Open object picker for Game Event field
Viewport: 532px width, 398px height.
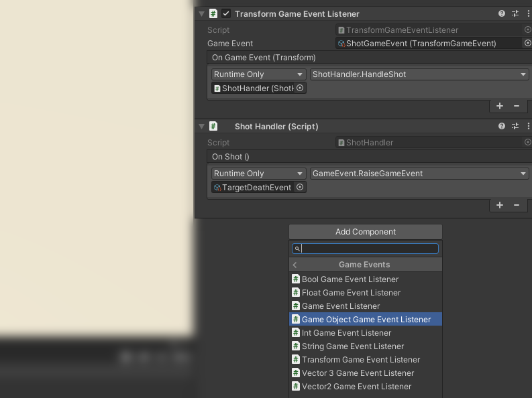pyautogui.click(x=527, y=43)
